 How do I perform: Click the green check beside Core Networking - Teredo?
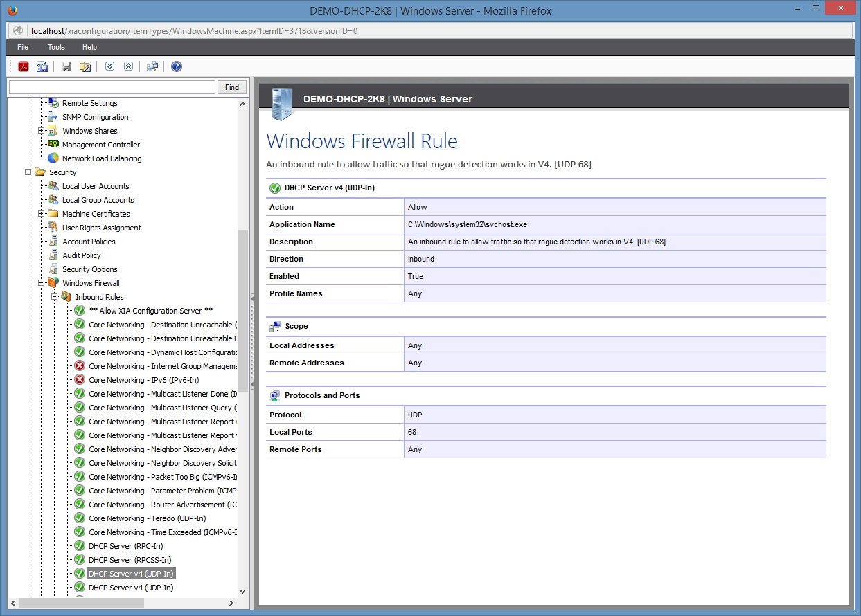click(x=79, y=518)
